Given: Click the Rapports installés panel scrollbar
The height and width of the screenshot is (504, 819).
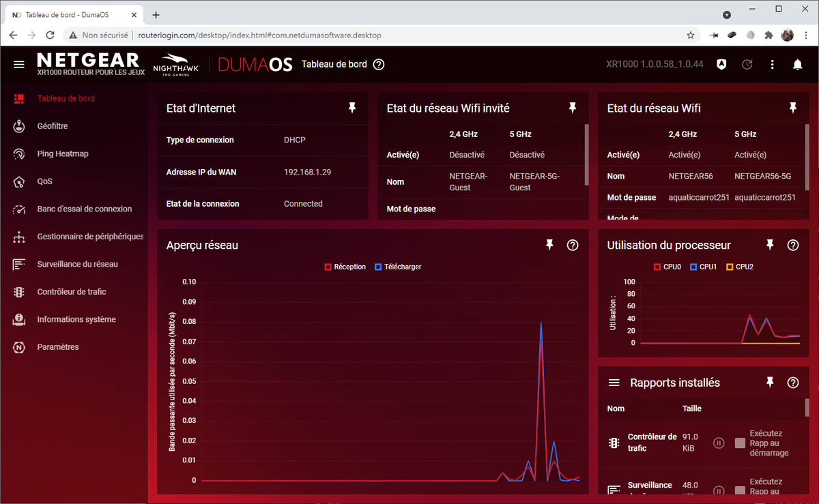Looking at the screenshot, I should [x=807, y=408].
